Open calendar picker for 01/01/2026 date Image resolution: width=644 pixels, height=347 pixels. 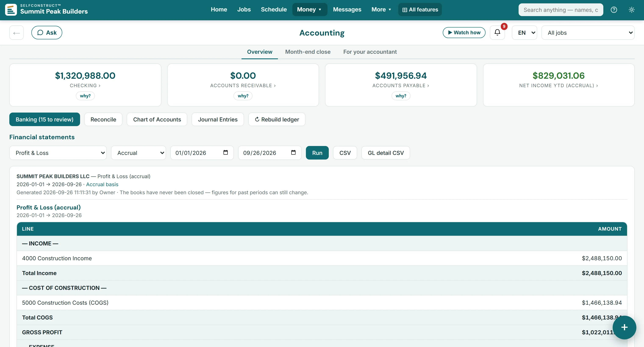click(x=225, y=153)
